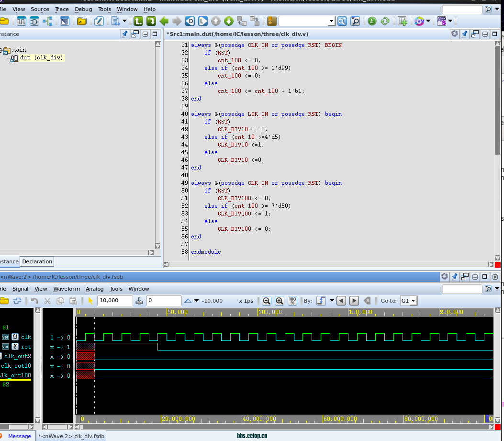Viewport: 504px width, 441px height.
Task: Click the bookmark icon in main toolbar
Action: tap(271, 22)
